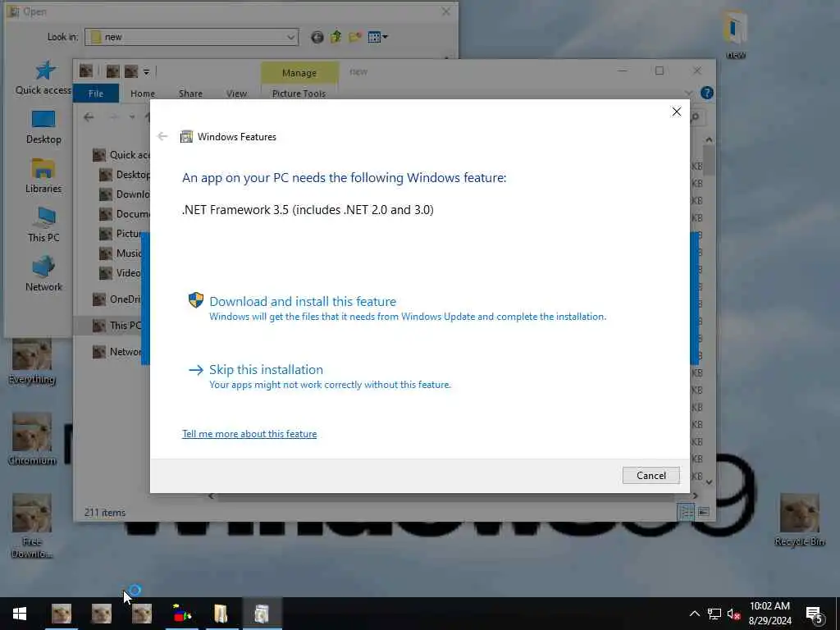
Task: Close the Windows Features dialog with X
Action: click(x=677, y=112)
